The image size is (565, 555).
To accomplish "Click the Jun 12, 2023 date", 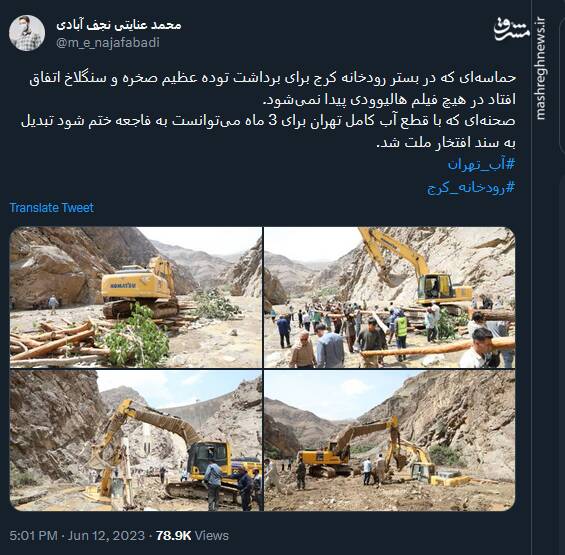I will tap(106, 536).
